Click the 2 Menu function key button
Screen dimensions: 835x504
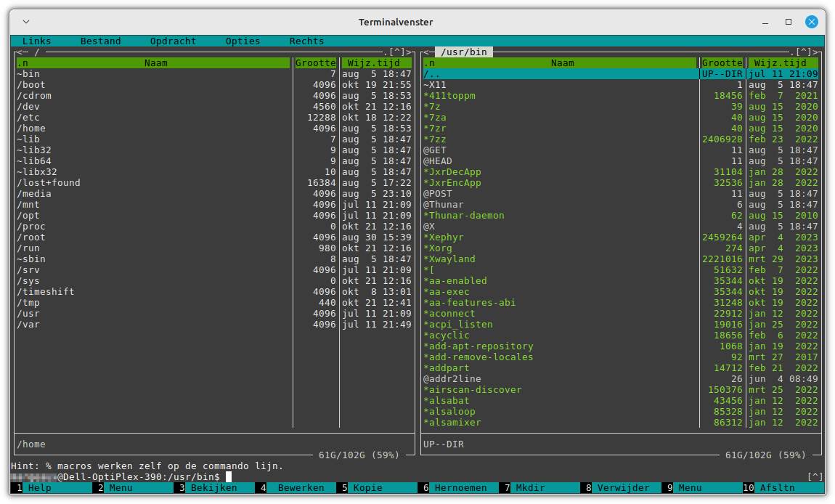coord(133,487)
